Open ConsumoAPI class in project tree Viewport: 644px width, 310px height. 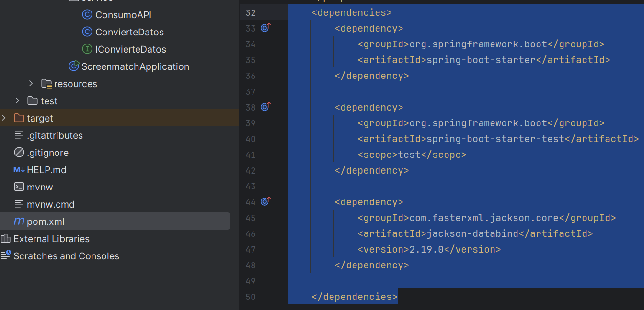point(123,15)
